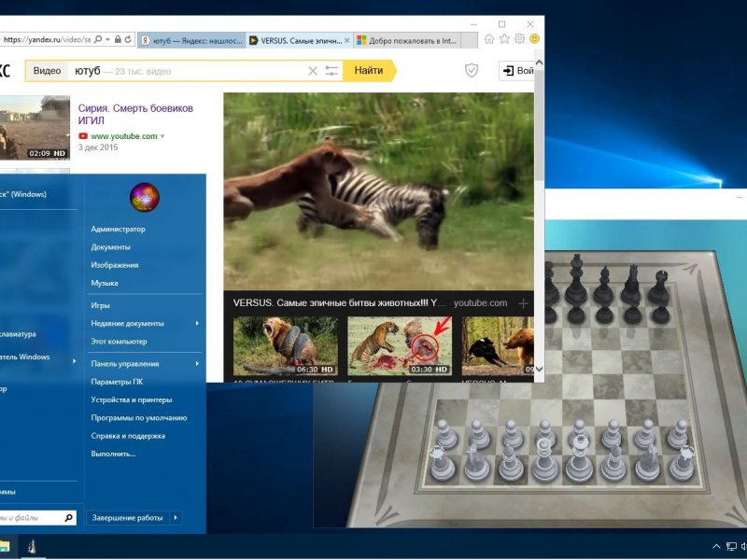Follow the www.youtube.com source link
Viewport: 747px width, 560px height.
[123, 136]
